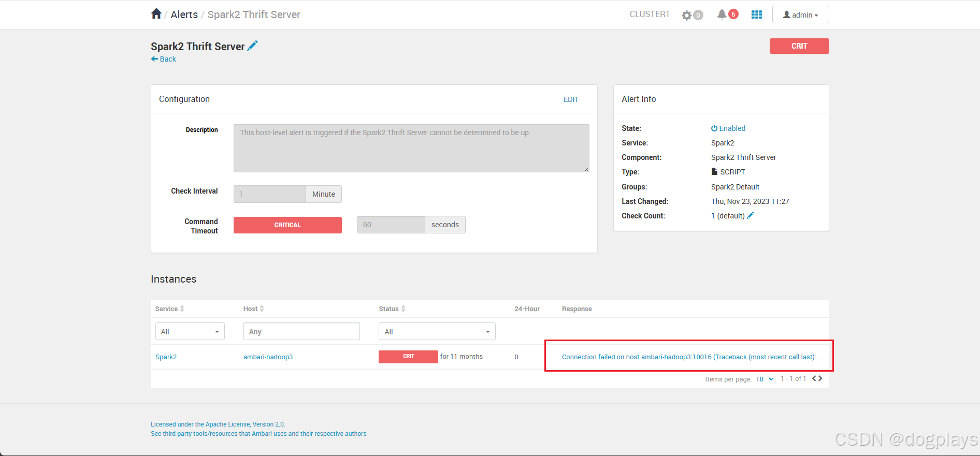Screen dimensions: 980x456
Task: Expand the admin user dropdown
Action: coord(800,14)
